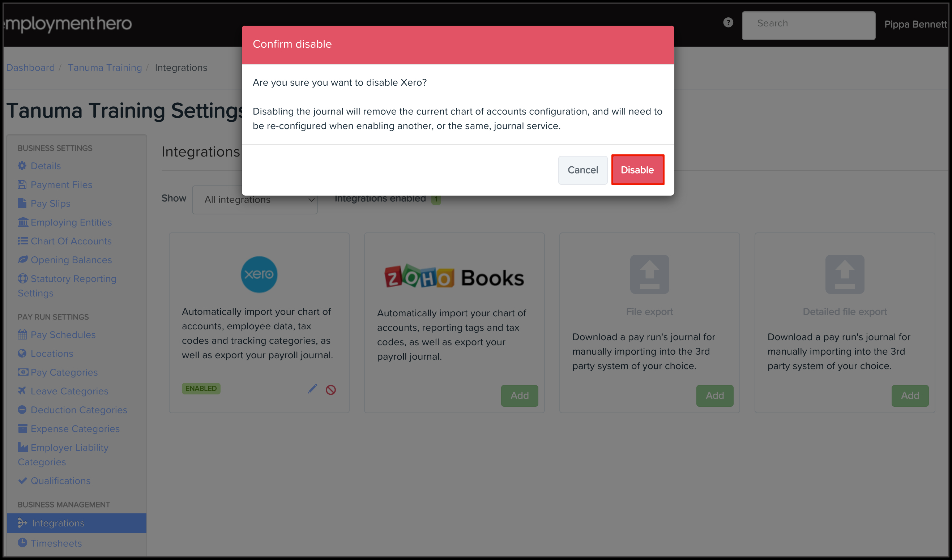Cancel the Confirm disable dialog
The width and height of the screenshot is (952, 560).
[x=582, y=170]
